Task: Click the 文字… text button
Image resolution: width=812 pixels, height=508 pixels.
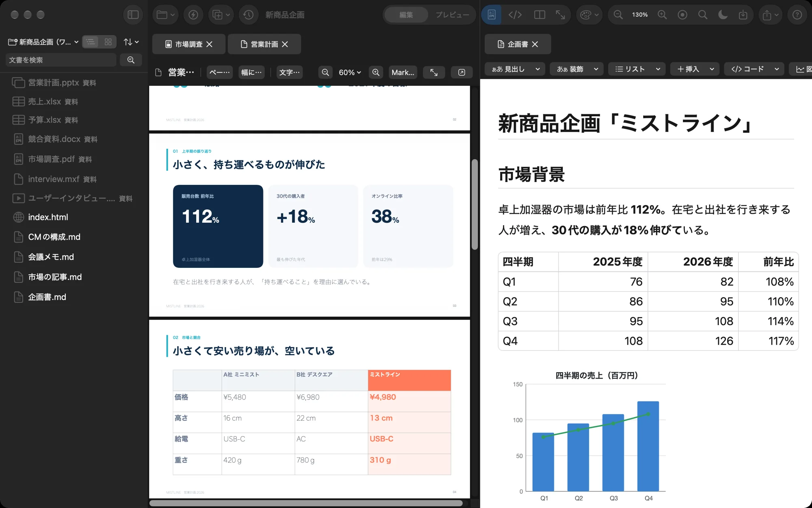Action: click(289, 72)
